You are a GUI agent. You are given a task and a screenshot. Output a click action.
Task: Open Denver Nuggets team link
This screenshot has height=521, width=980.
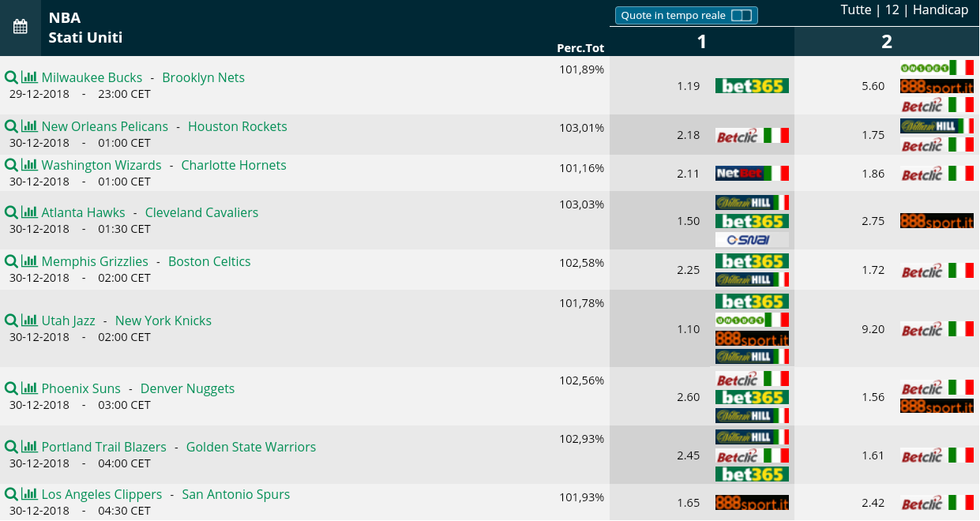(188, 388)
